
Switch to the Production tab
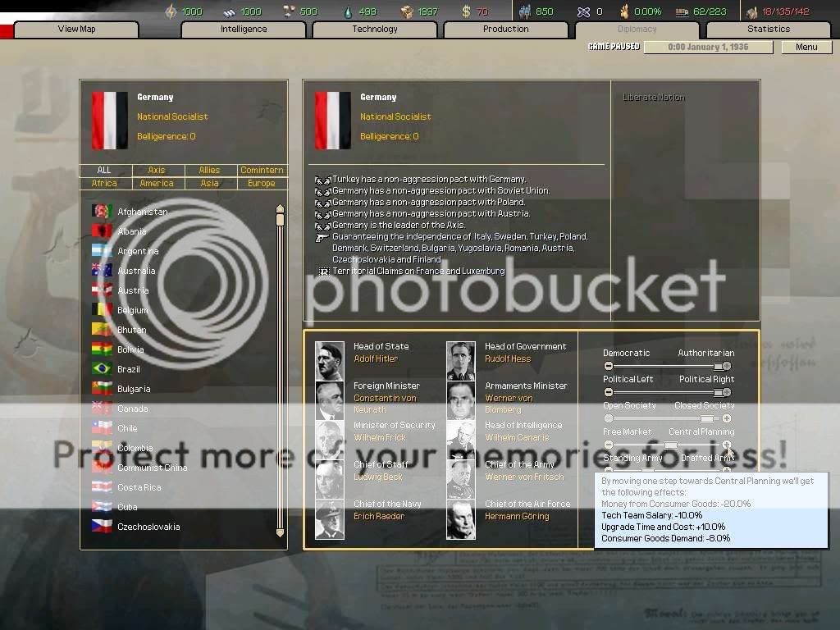[506, 30]
